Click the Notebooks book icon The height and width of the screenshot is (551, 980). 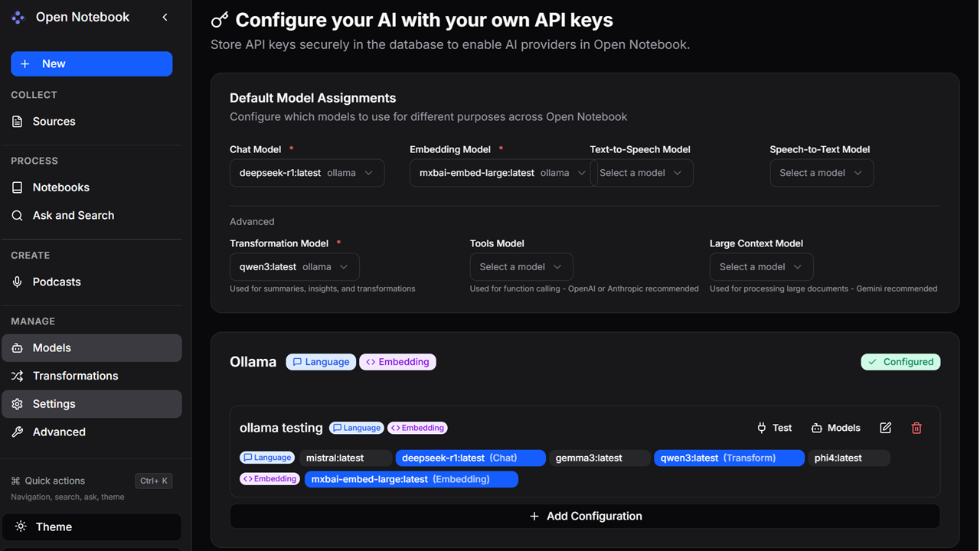coord(18,187)
